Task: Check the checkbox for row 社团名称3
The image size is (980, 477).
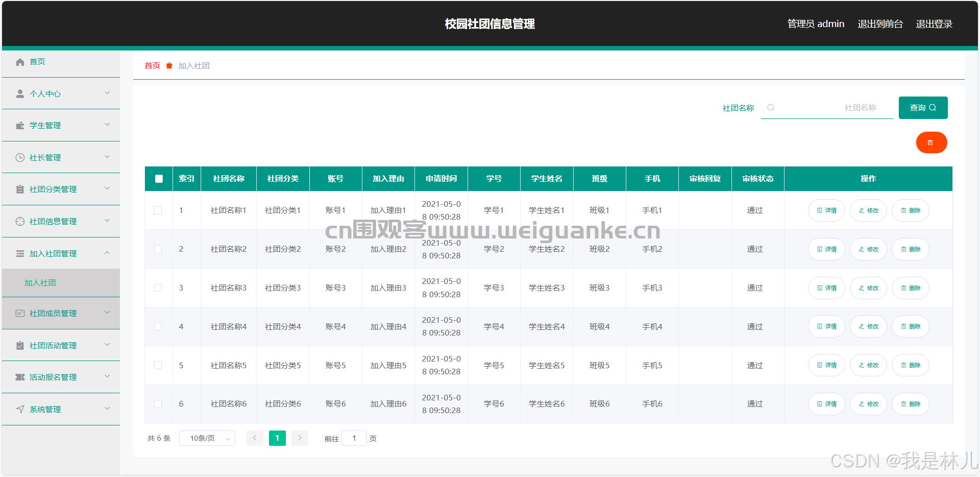Action: [x=158, y=288]
